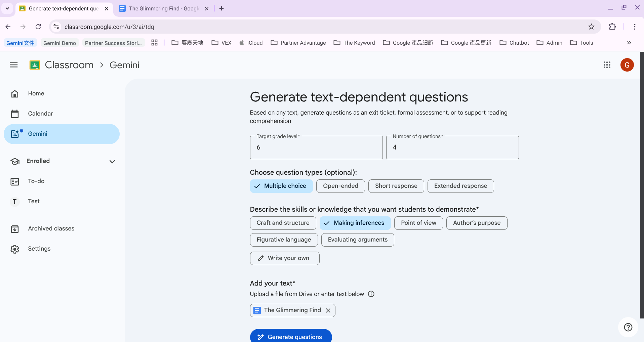Click the info icon beside upload instructions
The width and height of the screenshot is (644, 342).
[371, 294]
